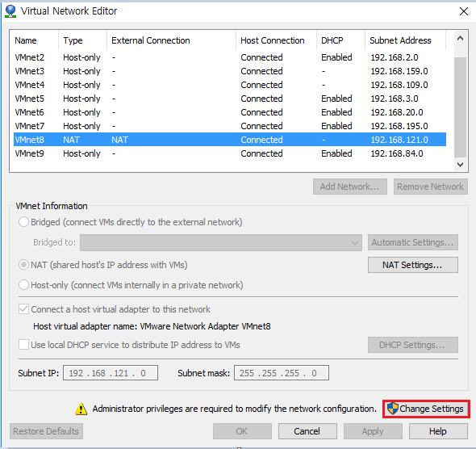Viewport: 476px width, 449px height.
Task: Click subnet address 192.168.195.0
Action: point(399,126)
